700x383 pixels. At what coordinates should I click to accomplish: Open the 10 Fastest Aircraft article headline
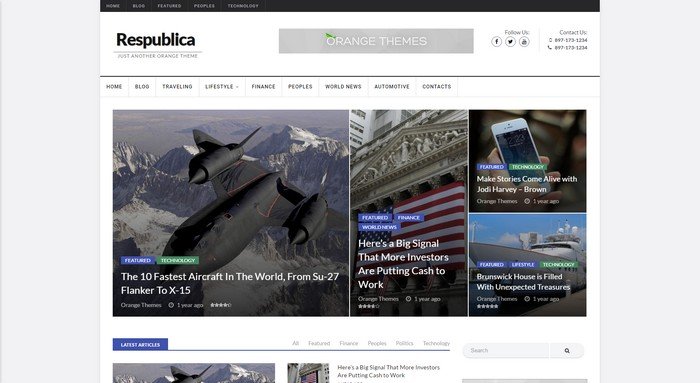230,283
